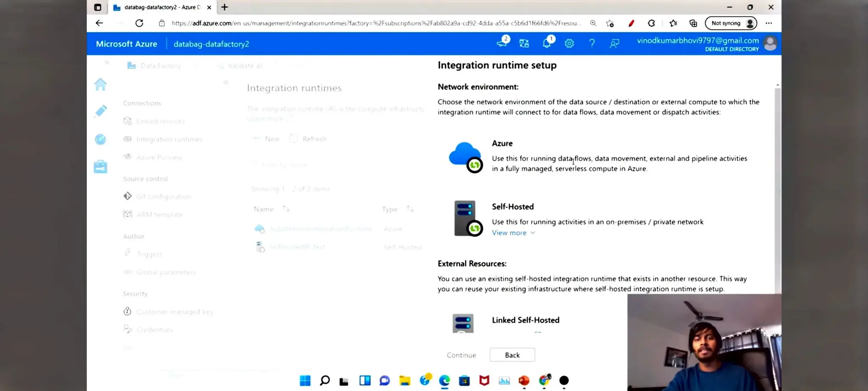Screen dimensions: 868x391
Task: Open the Credentials menu item
Action: 148,330
